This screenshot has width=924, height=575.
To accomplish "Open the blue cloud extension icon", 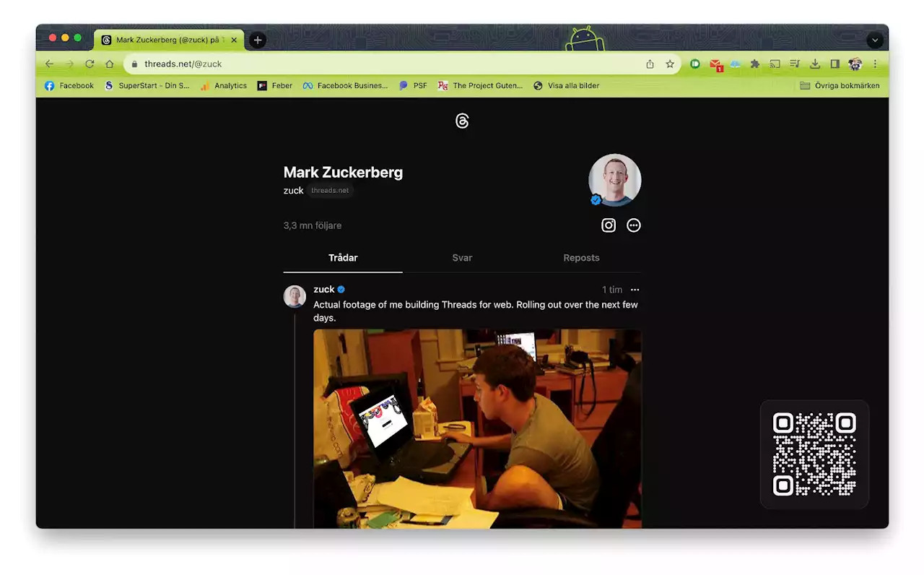I will pos(735,64).
